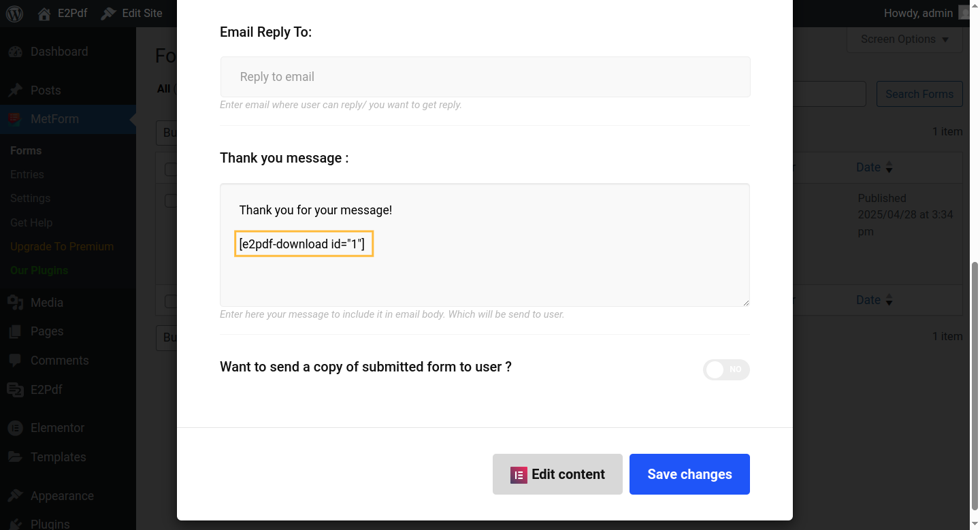980x530 pixels.
Task: Open the MetForm Settings submenu item
Action: [30, 198]
